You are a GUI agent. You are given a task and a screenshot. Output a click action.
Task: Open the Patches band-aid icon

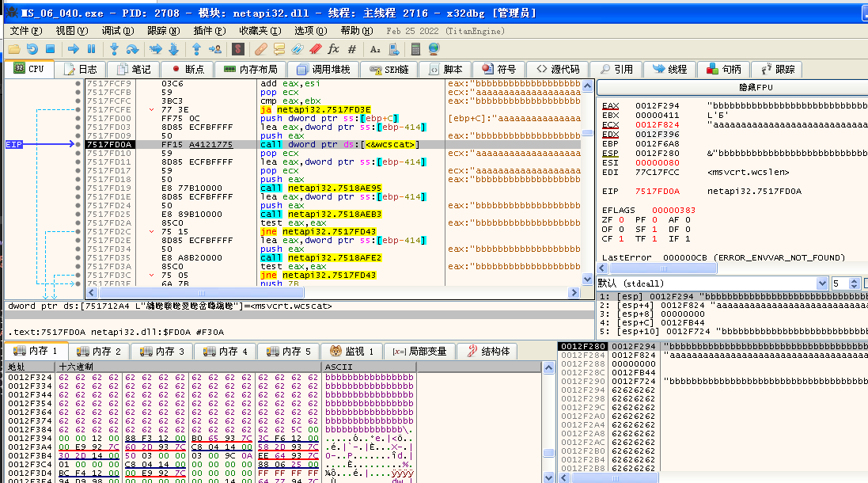(x=260, y=49)
